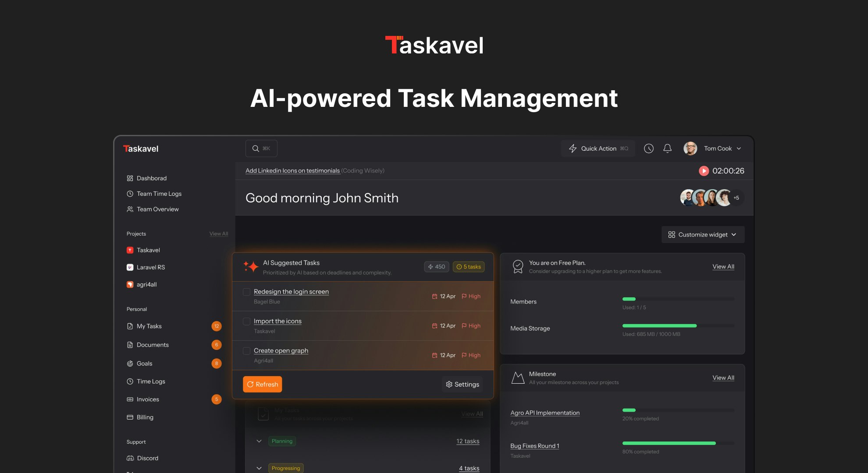Open the Billing menu entry
The width and height of the screenshot is (868, 473).
click(145, 417)
